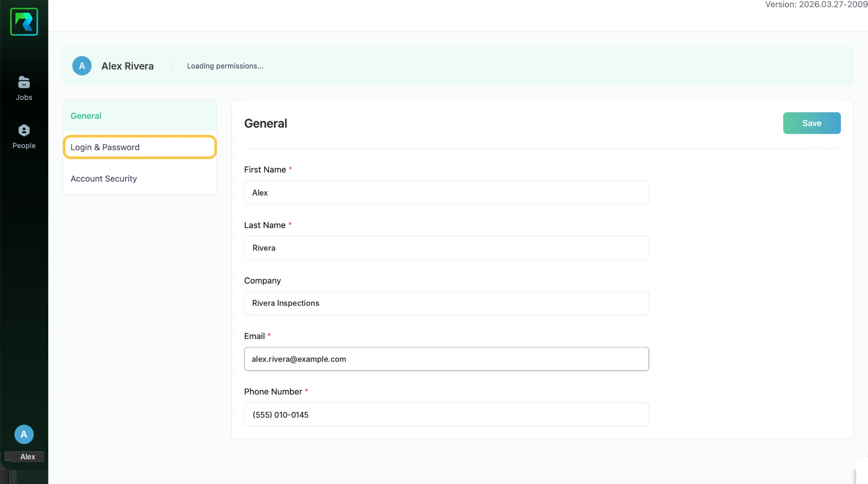Click the Alex Rivera name heading
This screenshot has width=868, height=484.
click(x=128, y=66)
